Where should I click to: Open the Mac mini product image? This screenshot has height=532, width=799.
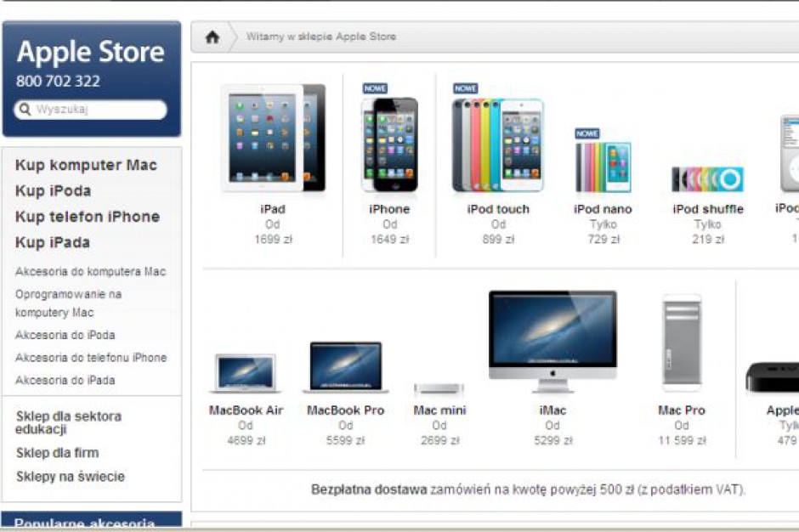pyautogui.click(x=439, y=389)
